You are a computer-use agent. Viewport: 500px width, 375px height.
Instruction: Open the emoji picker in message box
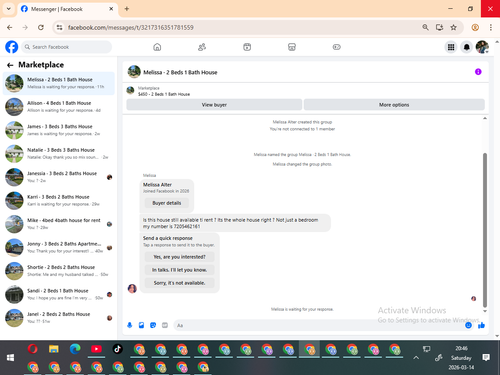point(468,325)
